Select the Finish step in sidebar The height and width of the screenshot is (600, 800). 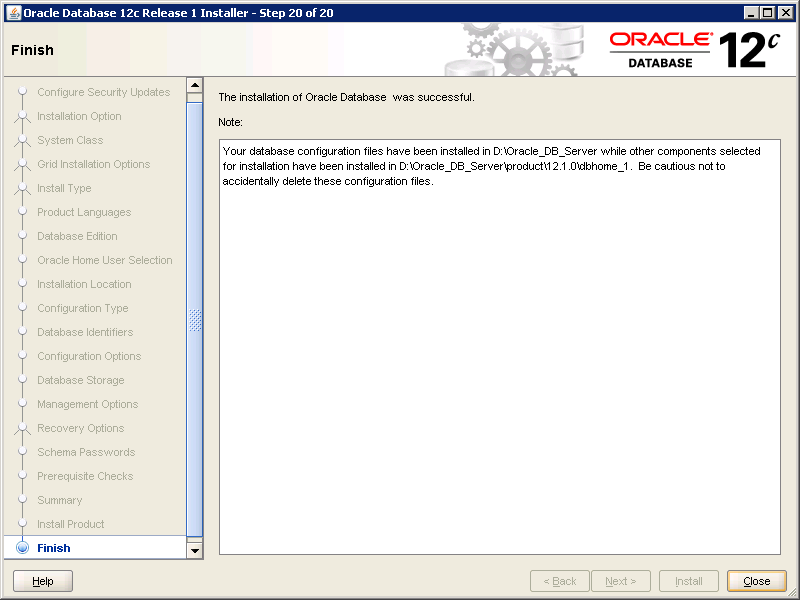tap(54, 548)
